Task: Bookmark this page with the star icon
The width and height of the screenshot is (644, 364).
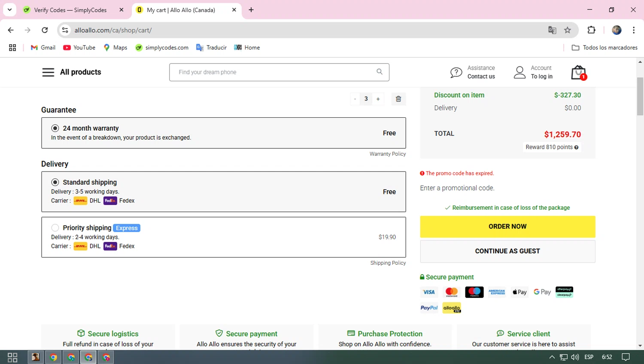Action: click(568, 30)
